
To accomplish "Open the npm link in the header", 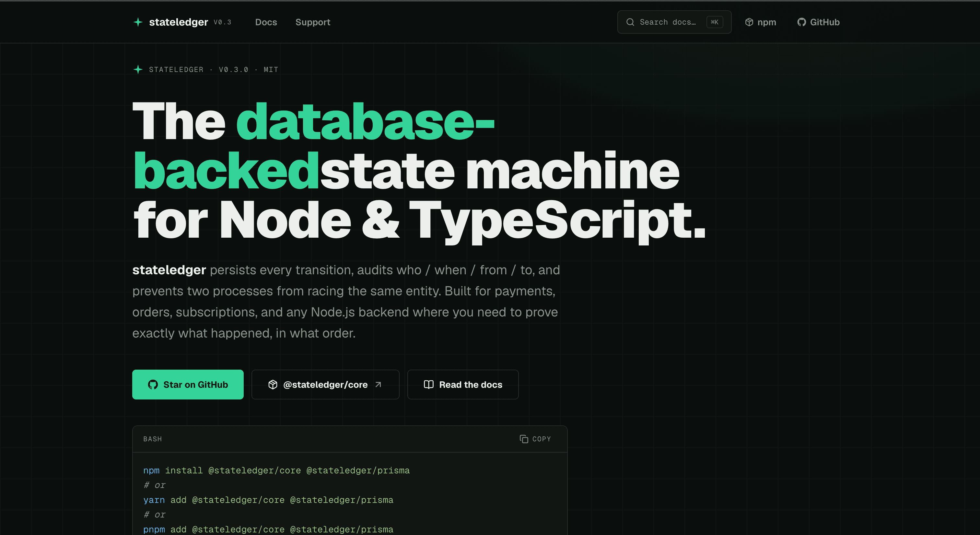I will click(761, 22).
